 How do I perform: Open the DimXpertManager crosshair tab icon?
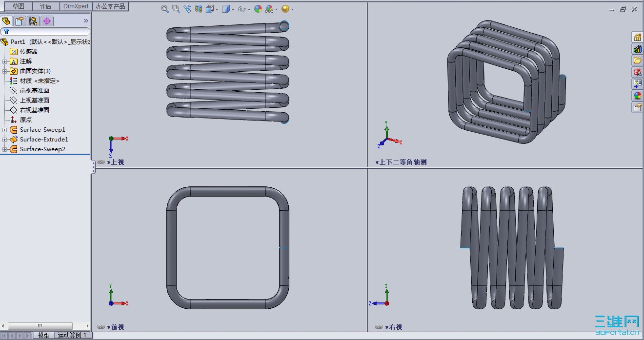[x=47, y=21]
